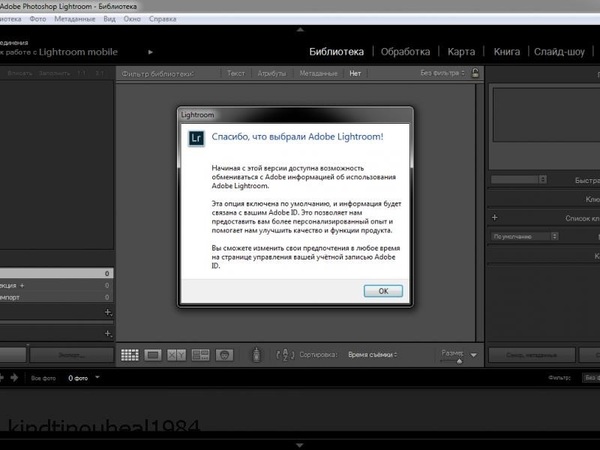Screen dimensions: 600x450
Task: Select the Нет library filter
Action: tap(355, 73)
